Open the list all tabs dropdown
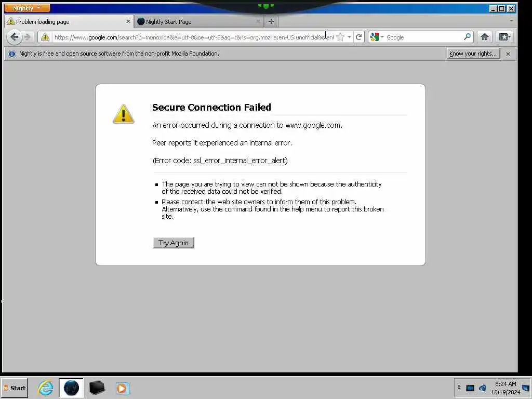Viewport: 532px width, 399px height. tap(511, 21)
